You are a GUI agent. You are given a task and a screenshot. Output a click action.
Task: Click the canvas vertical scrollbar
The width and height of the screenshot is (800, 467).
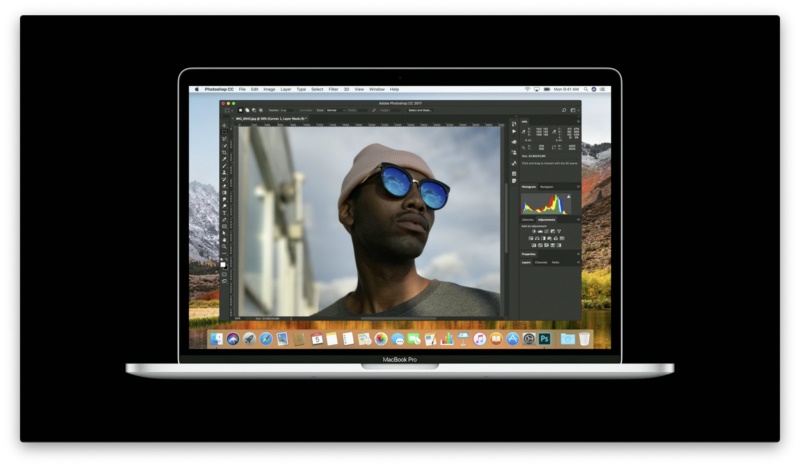(x=506, y=219)
